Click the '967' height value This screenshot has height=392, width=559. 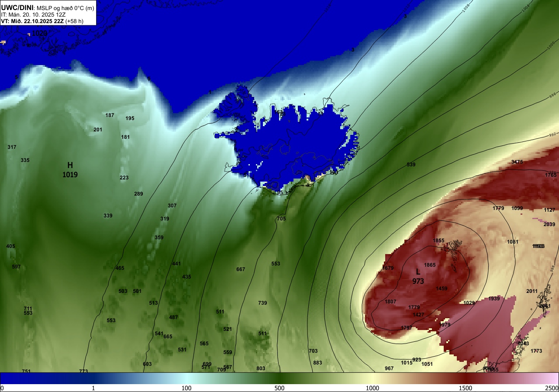tap(389, 368)
